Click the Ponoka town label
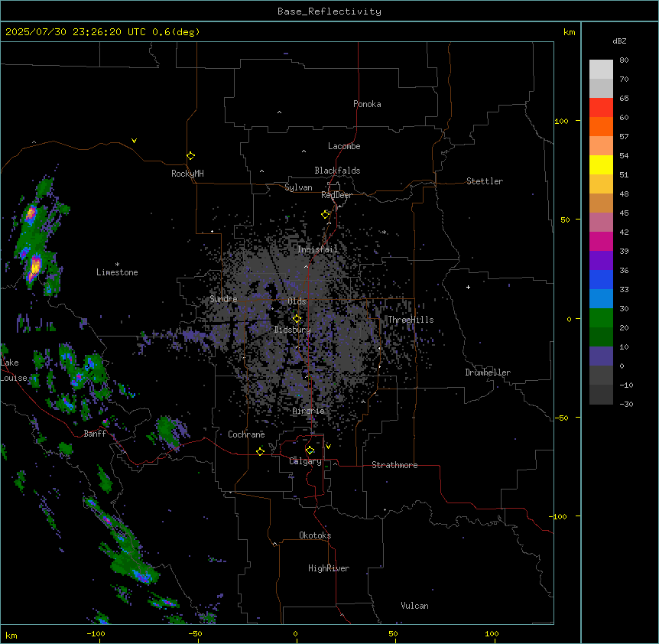The width and height of the screenshot is (659, 644). (367, 104)
